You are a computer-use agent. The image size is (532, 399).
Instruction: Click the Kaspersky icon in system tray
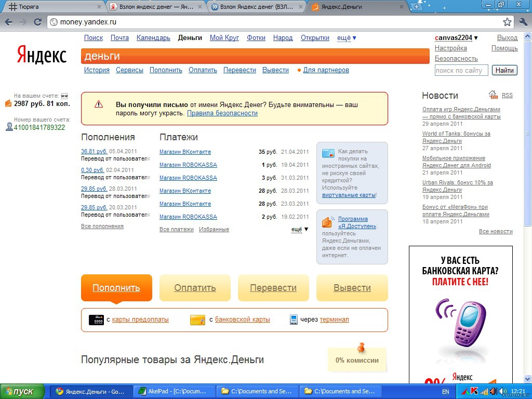474,391
